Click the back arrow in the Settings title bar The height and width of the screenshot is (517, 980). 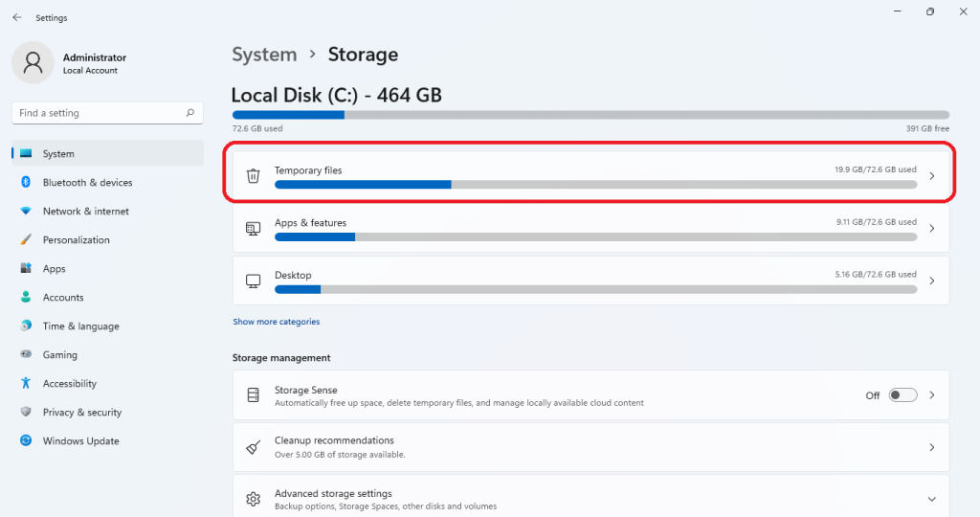click(x=16, y=17)
